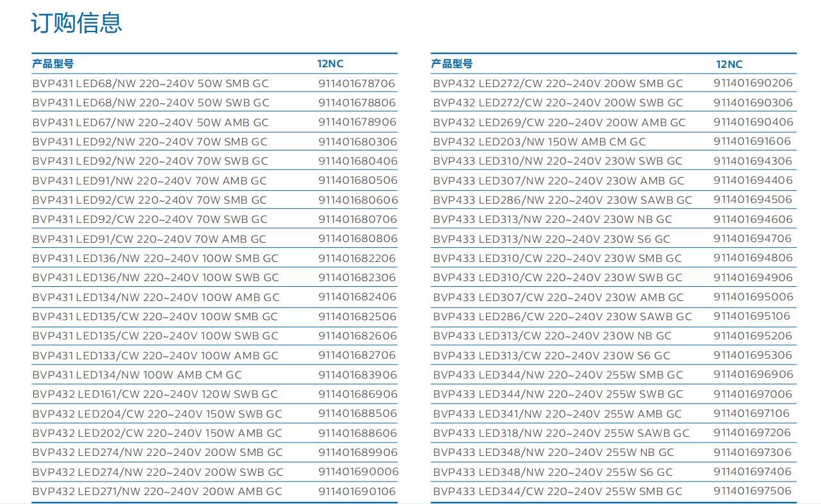Select 12NC code 911401694906
The height and width of the screenshot is (504, 821).
[x=753, y=277]
